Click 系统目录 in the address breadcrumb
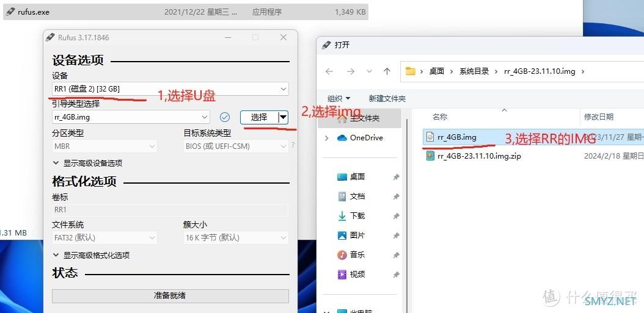Viewport: 644px width, 313px height. pyautogui.click(x=474, y=71)
